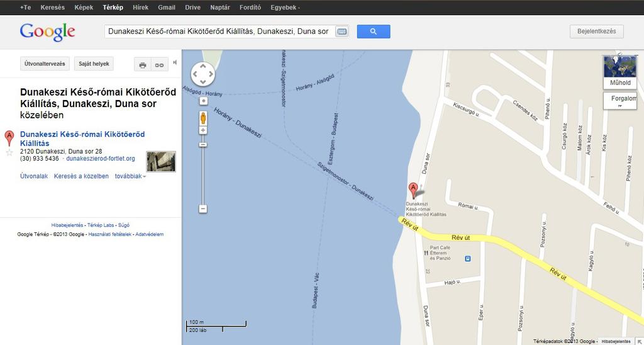Open the Egyebek menu in top bar
This screenshot has width=644, height=345.
[x=285, y=8]
